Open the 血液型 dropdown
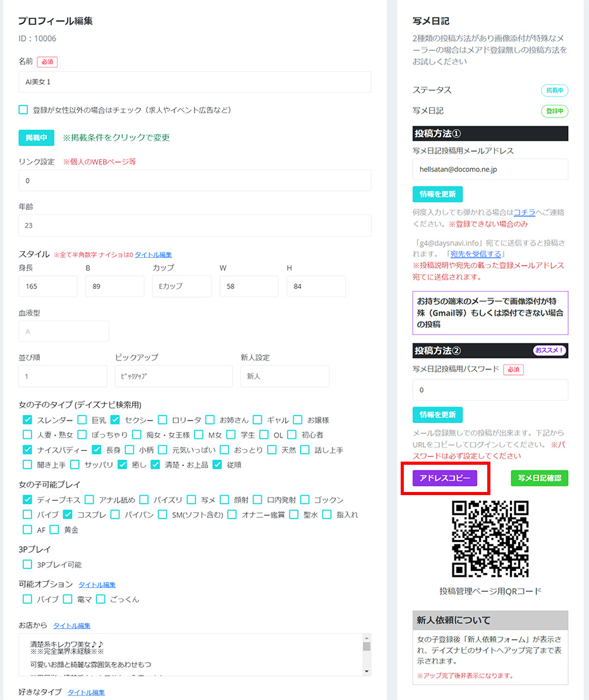This screenshot has width=589, height=700. pos(63,331)
